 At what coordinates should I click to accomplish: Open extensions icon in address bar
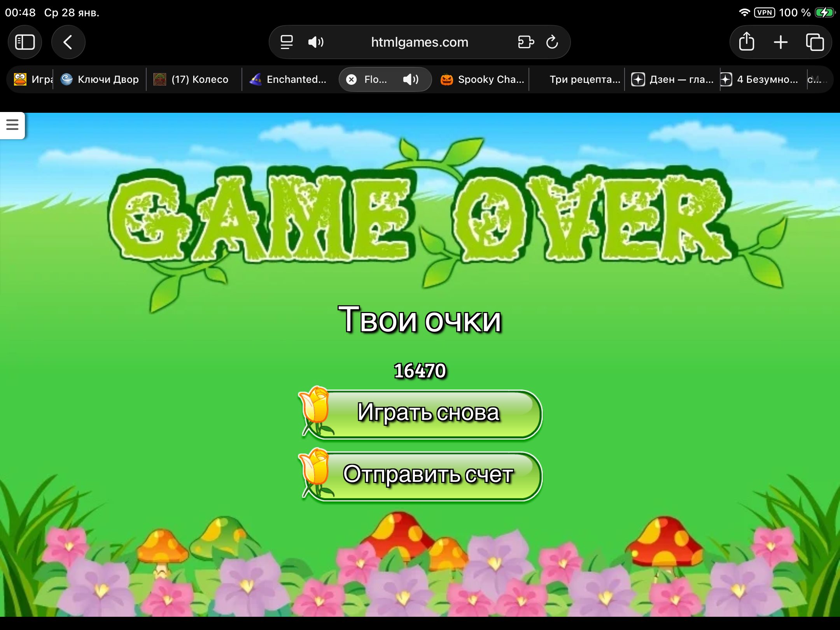[526, 42]
